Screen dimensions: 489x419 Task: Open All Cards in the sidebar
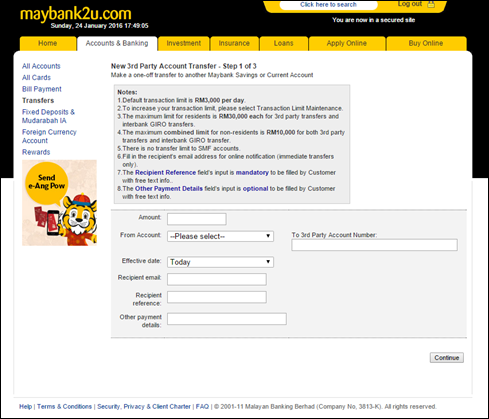pyautogui.click(x=36, y=77)
